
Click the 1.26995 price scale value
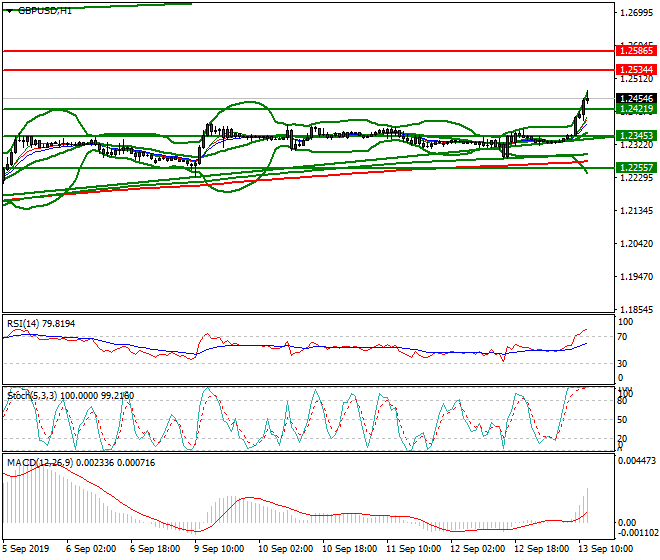(x=636, y=13)
